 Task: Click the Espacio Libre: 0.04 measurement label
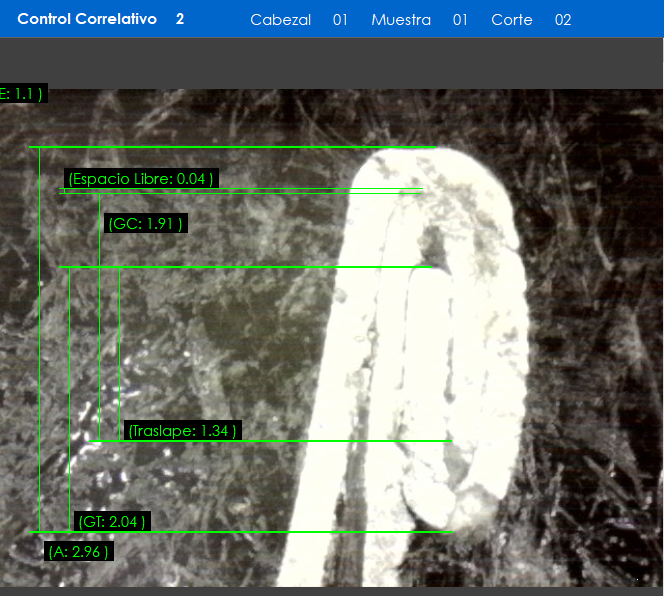[x=141, y=179]
